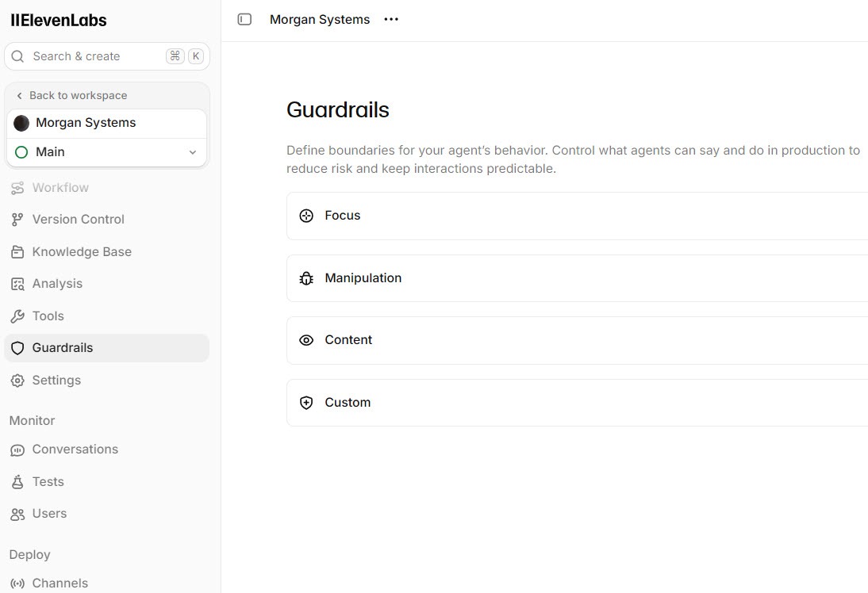The width and height of the screenshot is (868, 593).
Task: Click the Focus crosshair icon
Action: 306,216
